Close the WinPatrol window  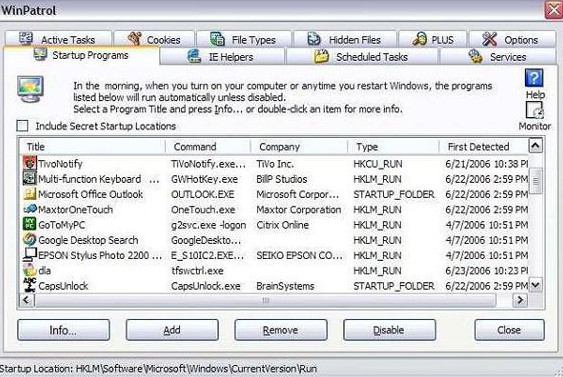pyautogui.click(x=554, y=10)
